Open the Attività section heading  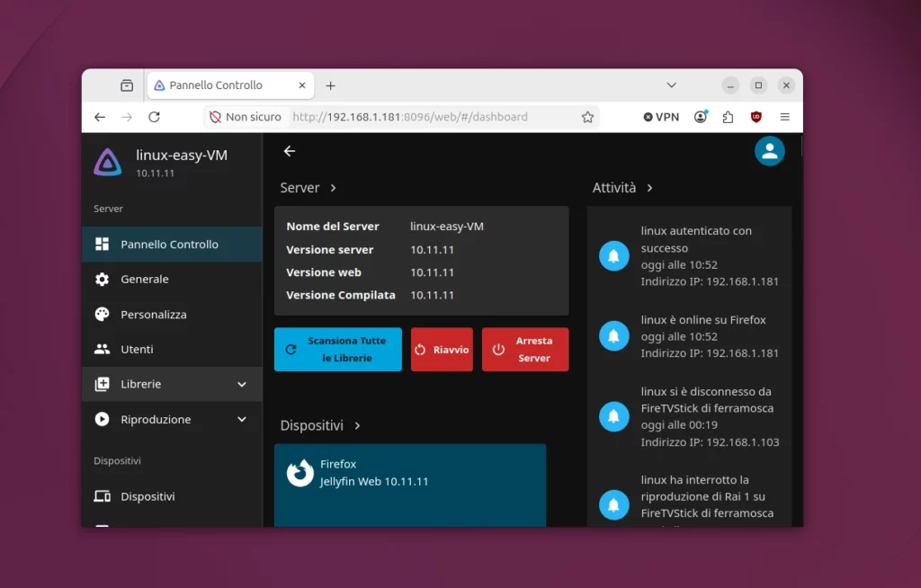click(622, 187)
